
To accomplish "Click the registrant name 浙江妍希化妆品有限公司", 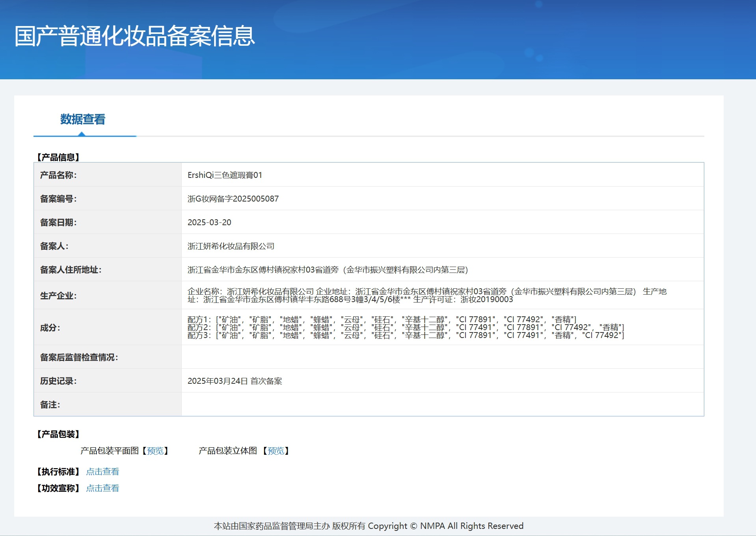I will click(x=231, y=246).
